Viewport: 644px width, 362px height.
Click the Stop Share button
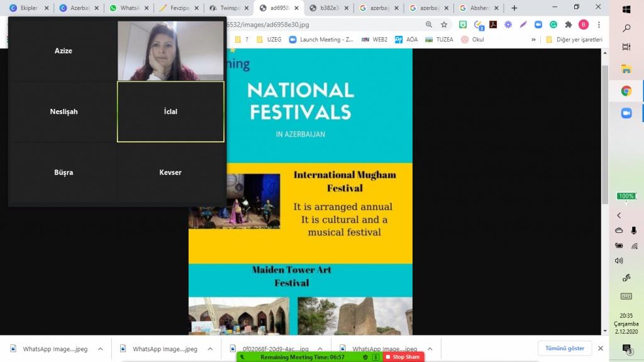(x=402, y=357)
